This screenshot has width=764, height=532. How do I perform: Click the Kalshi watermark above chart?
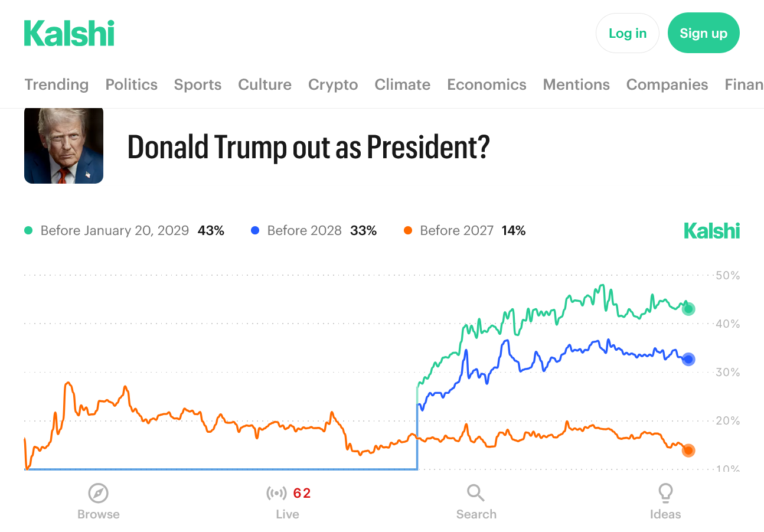click(x=711, y=231)
